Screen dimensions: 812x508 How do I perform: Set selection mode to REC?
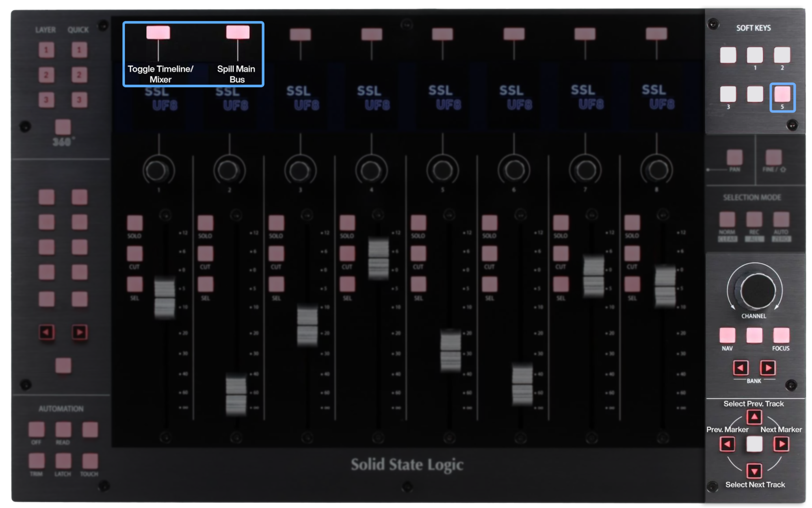pyautogui.click(x=754, y=219)
